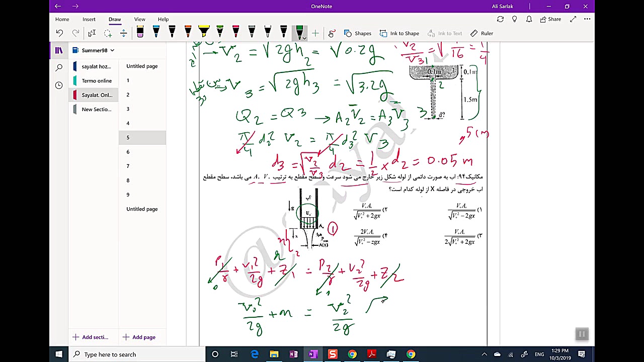Open Adobe Acrobat Reader from taskbar

click(x=372, y=354)
